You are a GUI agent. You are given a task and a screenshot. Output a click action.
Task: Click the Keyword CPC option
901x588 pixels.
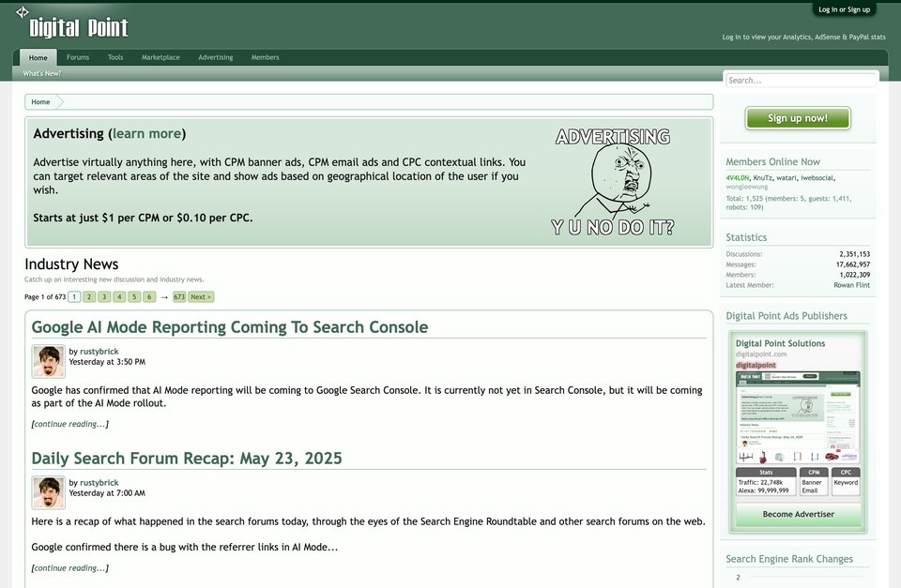tap(846, 483)
